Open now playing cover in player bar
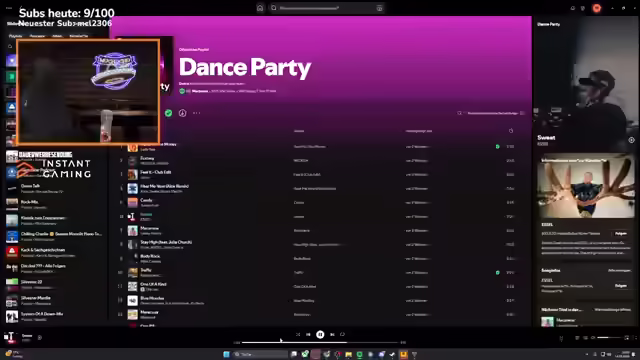The height and width of the screenshot is (360, 640). pos(10,337)
